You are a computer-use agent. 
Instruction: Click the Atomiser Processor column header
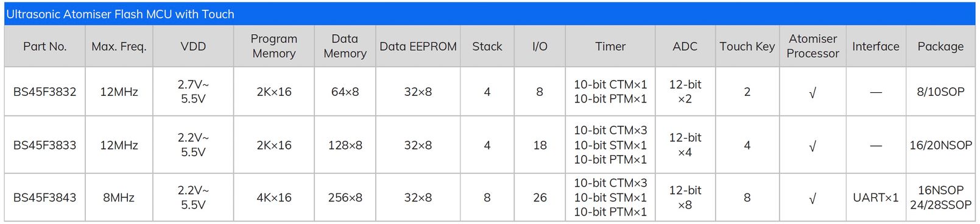point(813,46)
